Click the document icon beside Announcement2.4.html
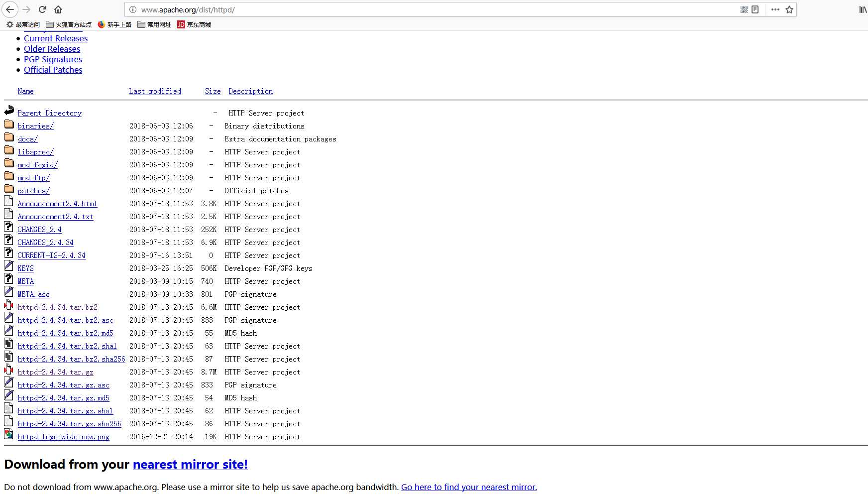The image size is (868, 501). pos(8,201)
